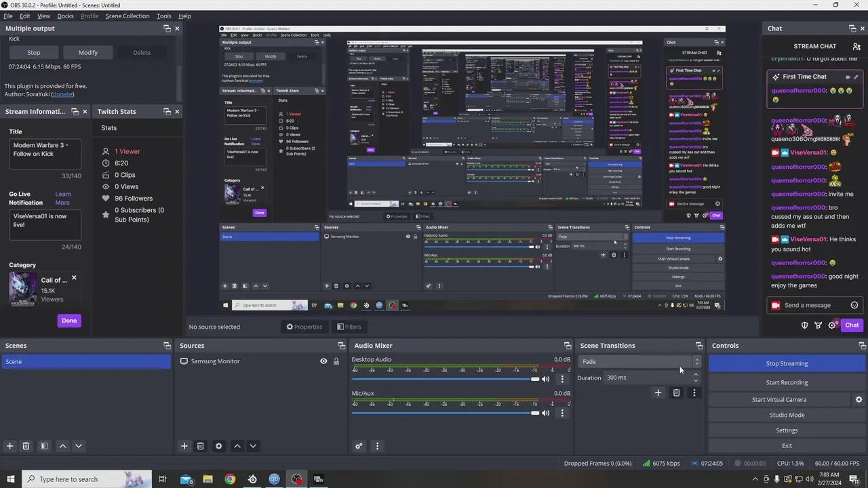This screenshot has height=488, width=868.
Task: Click the Start Recording button
Action: 787,382
